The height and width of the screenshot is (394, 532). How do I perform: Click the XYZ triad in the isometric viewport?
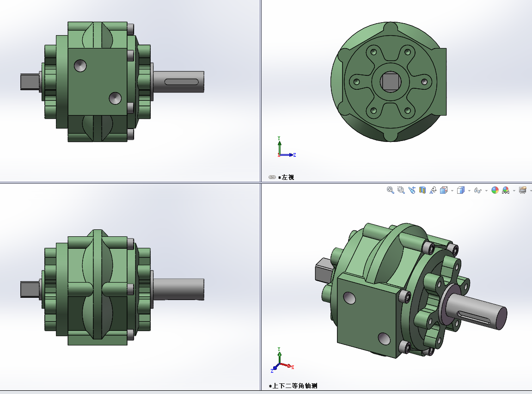click(282, 360)
